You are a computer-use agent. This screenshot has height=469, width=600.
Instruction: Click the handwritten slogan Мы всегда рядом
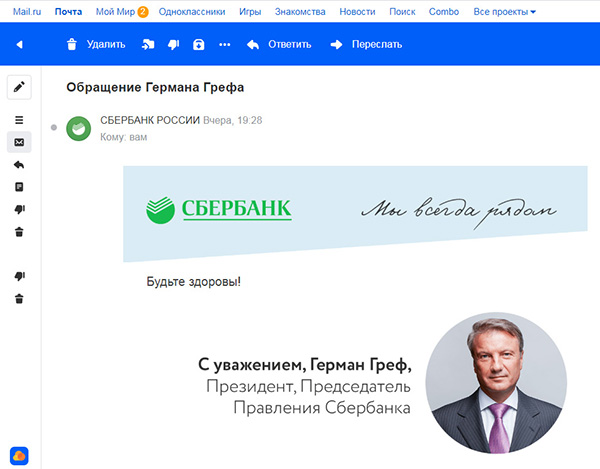459,212
